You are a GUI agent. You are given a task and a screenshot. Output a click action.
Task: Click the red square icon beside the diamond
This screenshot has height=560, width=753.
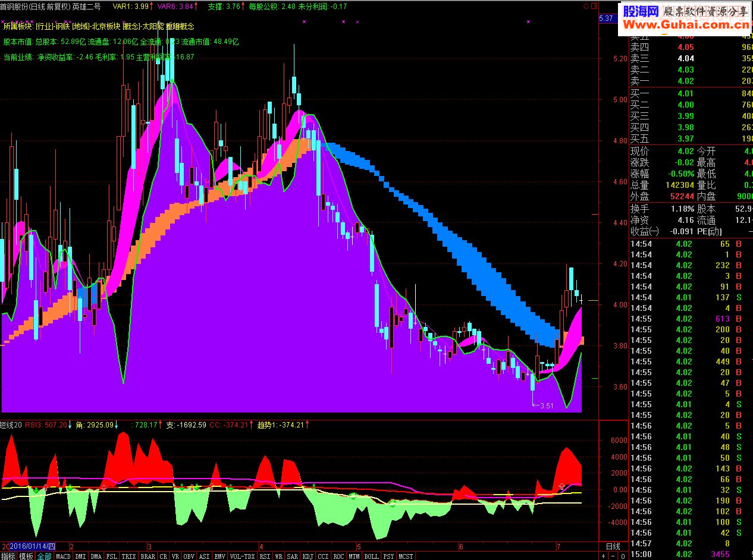(x=593, y=6)
